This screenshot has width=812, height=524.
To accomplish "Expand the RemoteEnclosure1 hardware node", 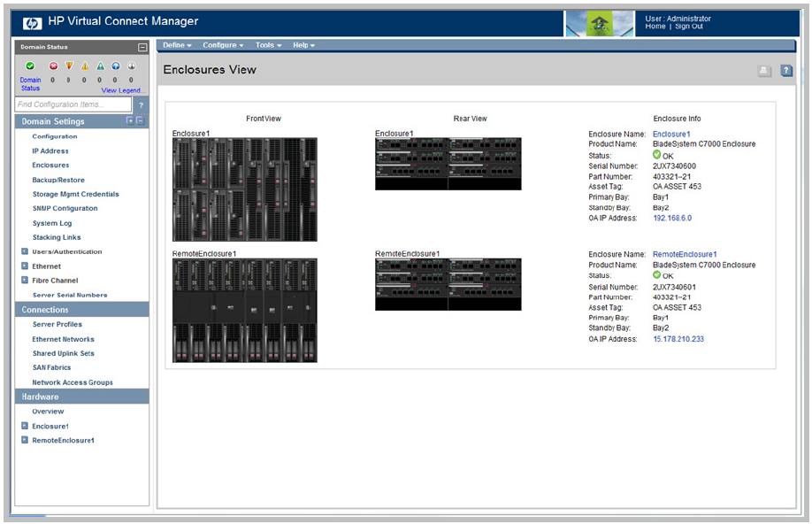I will 24,440.
